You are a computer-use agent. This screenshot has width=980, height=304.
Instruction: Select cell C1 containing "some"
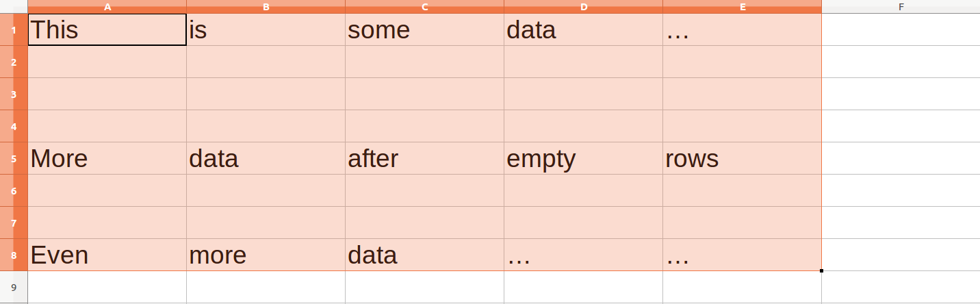[x=424, y=30]
